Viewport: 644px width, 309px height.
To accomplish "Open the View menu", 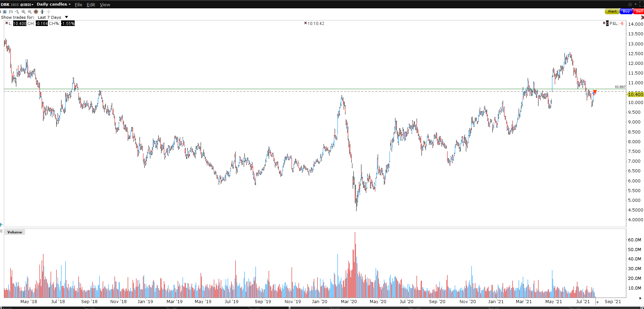I will coord(105,5).
